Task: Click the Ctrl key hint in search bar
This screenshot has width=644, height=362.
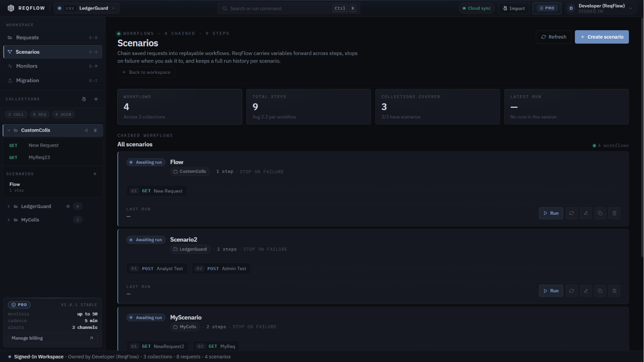Action: click(x=340, y=8)
